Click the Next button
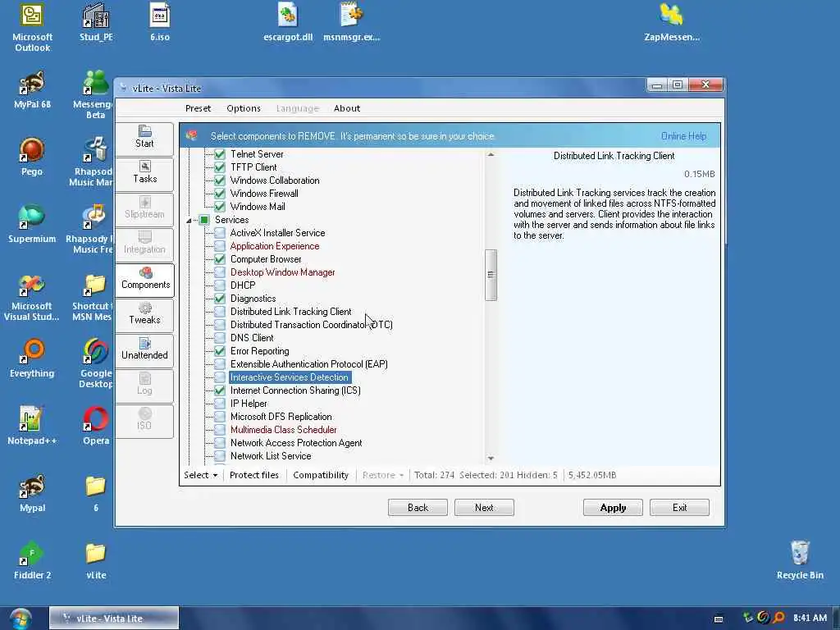The height and width of the screenshot is (630, 840). (x=484, y=507)
